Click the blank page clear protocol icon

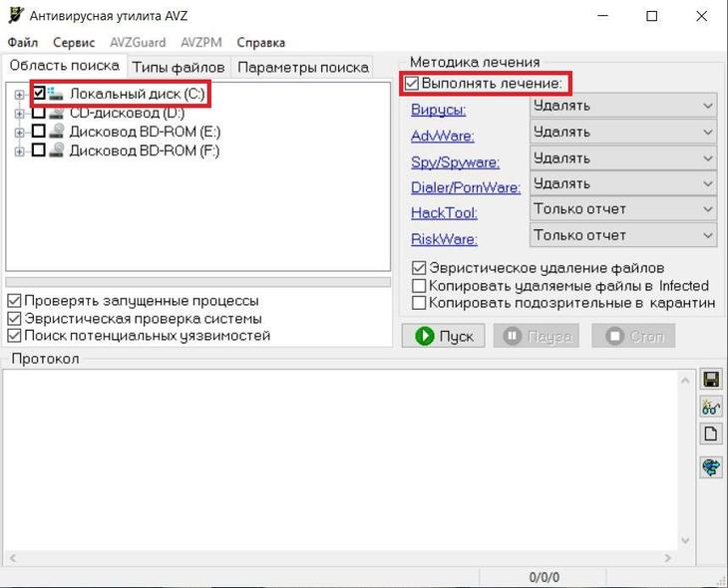(711, 435)
